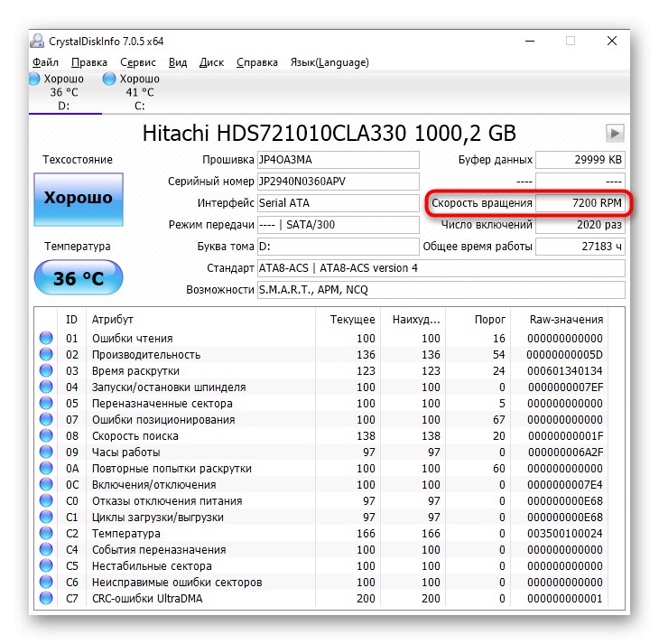Viewport: 659px width, 644px height.
Task: Open the Язык(Language) menu
Action: coord(329,62)
